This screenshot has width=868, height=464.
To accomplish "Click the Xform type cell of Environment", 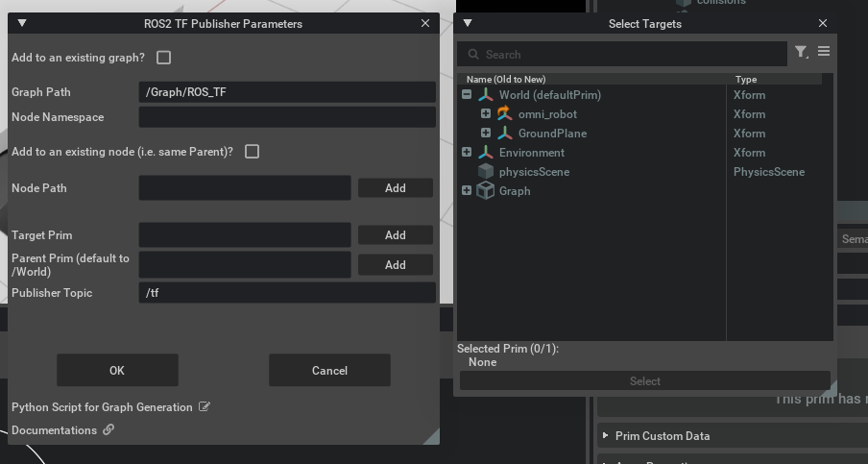I will (x=750, y=153).
